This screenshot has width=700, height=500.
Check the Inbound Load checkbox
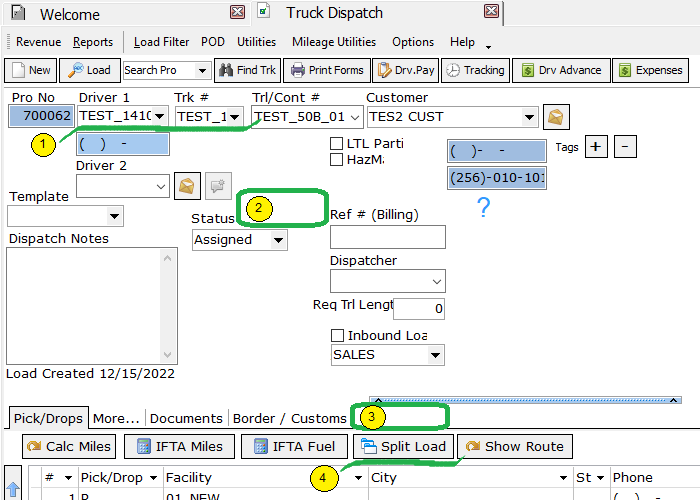click(338, 336)
